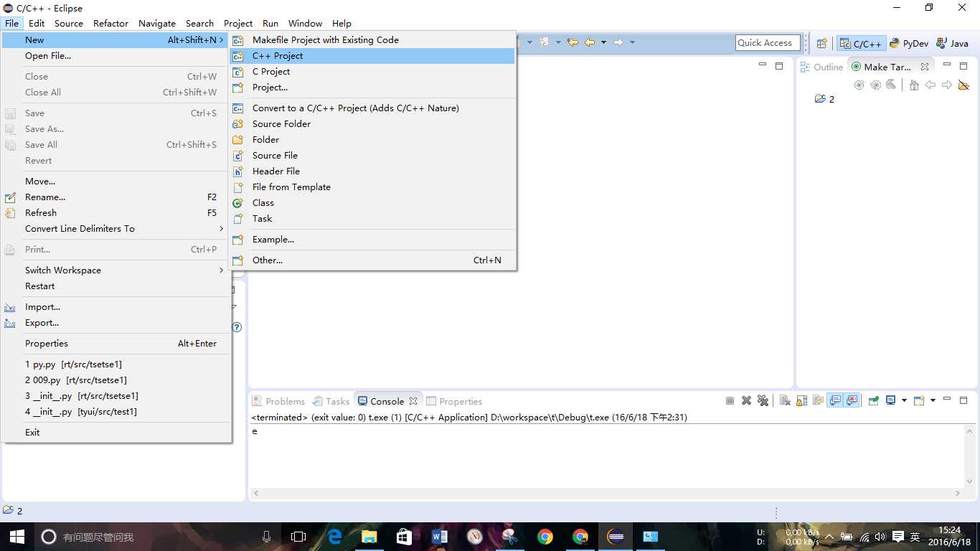Select folder 2 in Make Target view
This screenshot has width=980, height=551.
pos(825,99)
